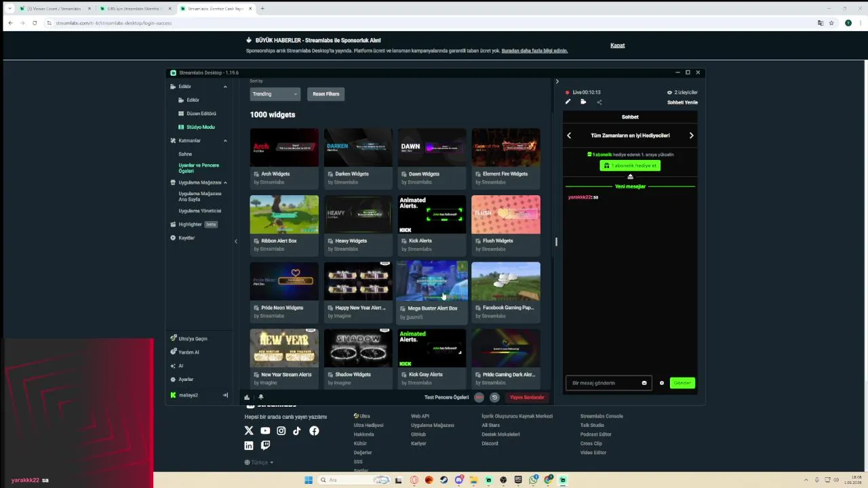This screenshot has width=868, height=488.
Task: Open the YouTube social icon in the footer
Action: click(x=265, y=430)
